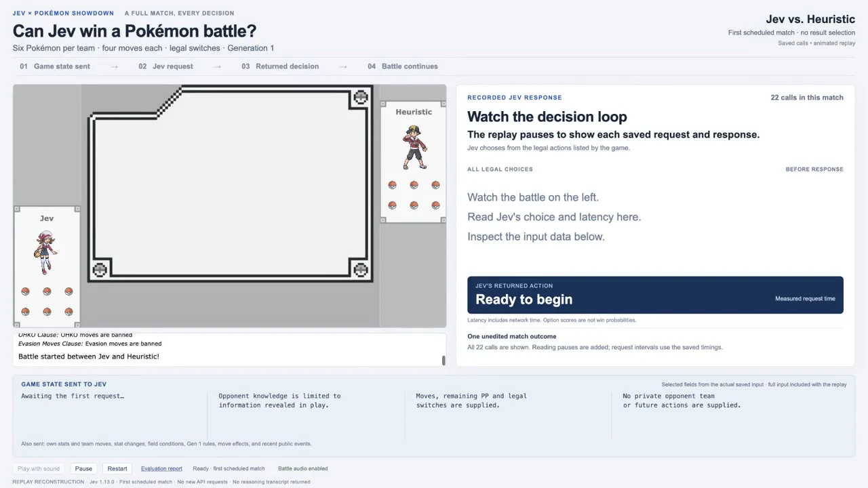Pause the battle replay
This screenshot has height=488, width=868.
[83, 468]
